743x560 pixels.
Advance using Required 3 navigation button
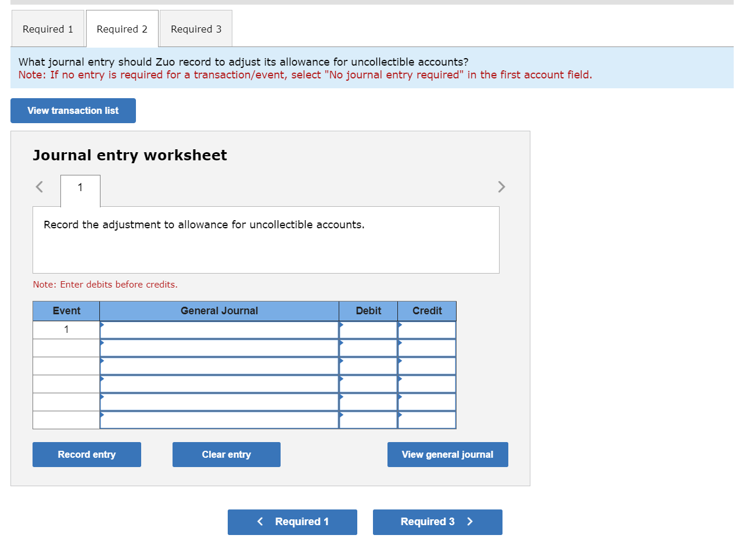tap(437, 522)
